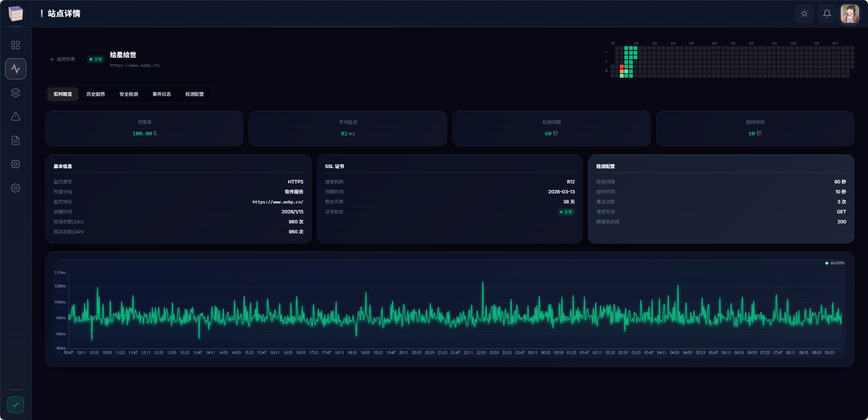Open the document report icon in sidebar

click(15, 140)
